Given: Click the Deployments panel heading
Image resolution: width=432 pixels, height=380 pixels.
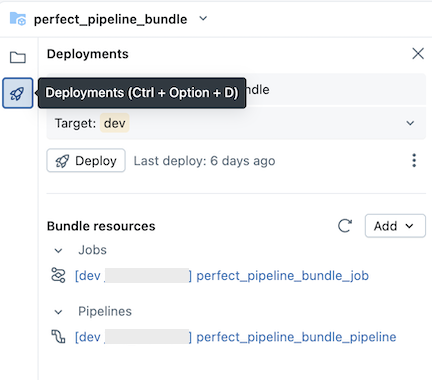Looking at the screenshot, I should [88, 54].
